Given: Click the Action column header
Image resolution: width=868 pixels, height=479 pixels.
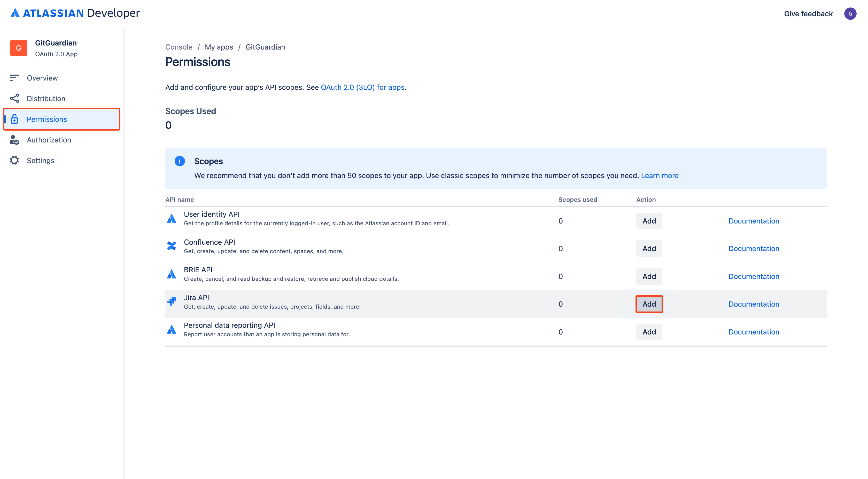Looking at the screenshot, I should (646, 199).
